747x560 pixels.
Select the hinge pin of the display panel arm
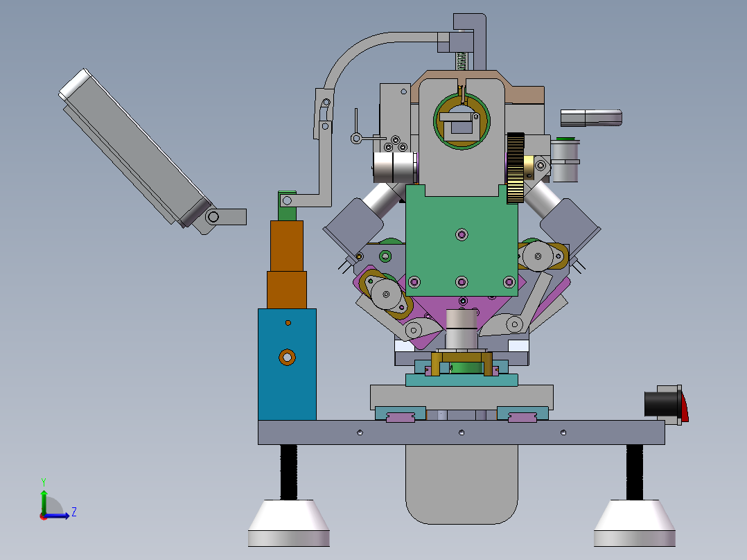pyautogui.click(x=213, y=217)
